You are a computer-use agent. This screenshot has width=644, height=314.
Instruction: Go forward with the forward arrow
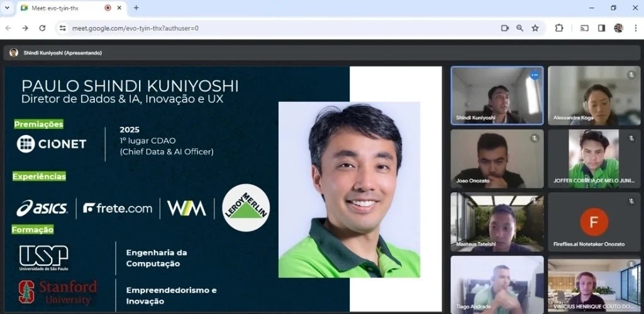(25, 28)
